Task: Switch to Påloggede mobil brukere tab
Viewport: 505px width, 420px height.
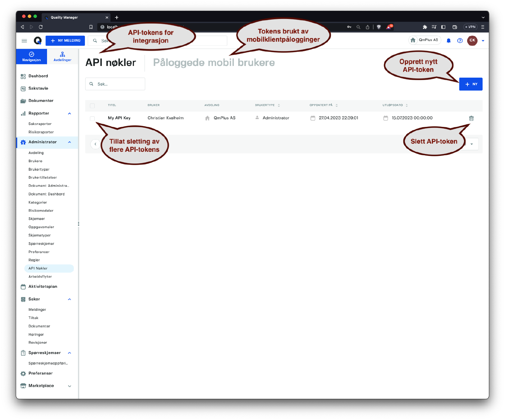Action: (x=214, y=63)
